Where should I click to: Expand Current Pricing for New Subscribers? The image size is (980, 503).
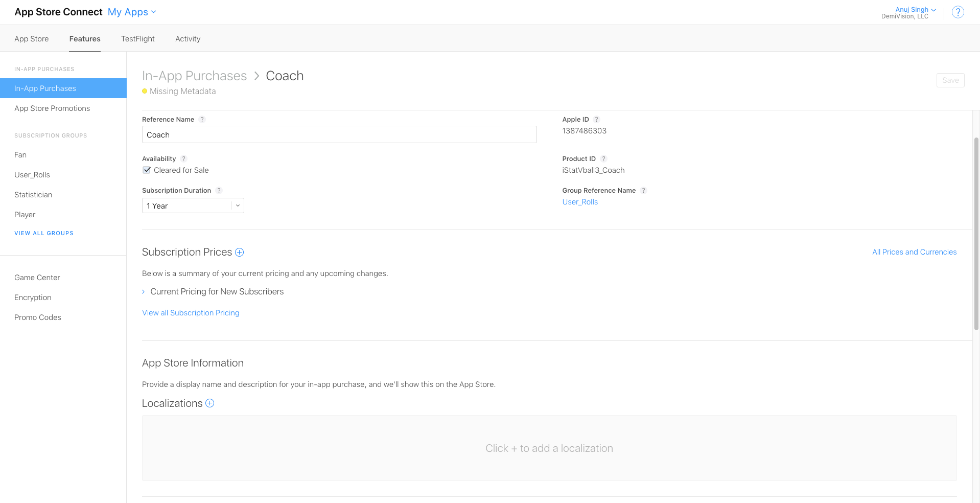[213, 291]
